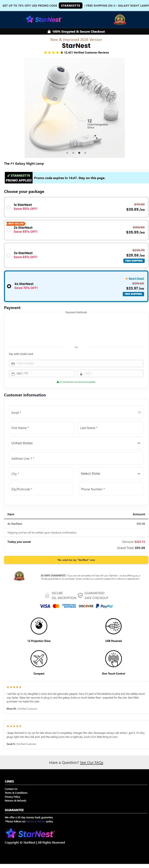This screenshot has height=868, width=149.
Task: Select the 1x StarNest package radio
Action: [x=8, y=207]
